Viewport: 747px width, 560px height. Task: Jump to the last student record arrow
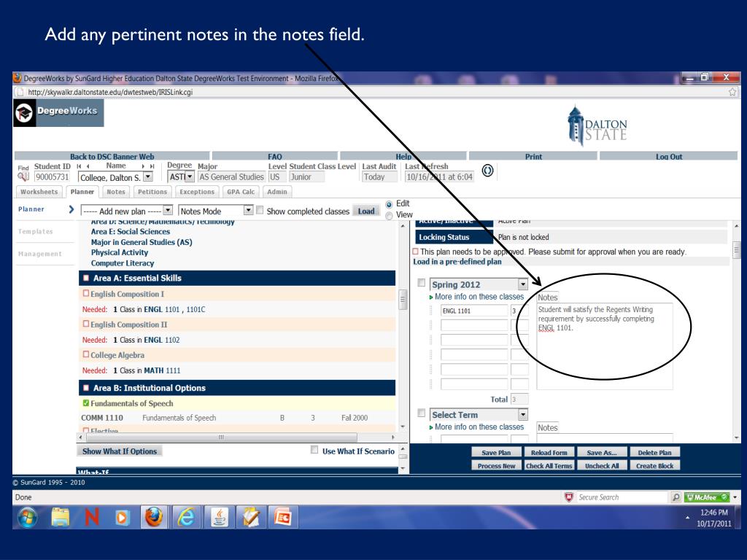click(152, 166)
